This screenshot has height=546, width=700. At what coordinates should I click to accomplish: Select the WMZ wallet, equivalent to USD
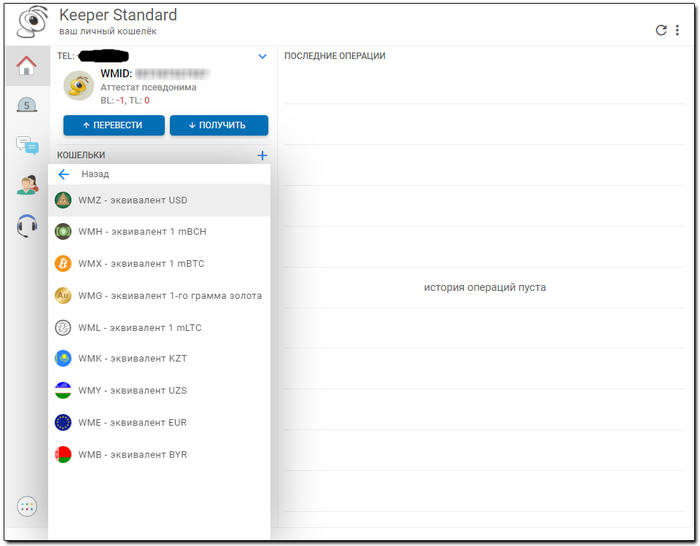tap(159, 200)
